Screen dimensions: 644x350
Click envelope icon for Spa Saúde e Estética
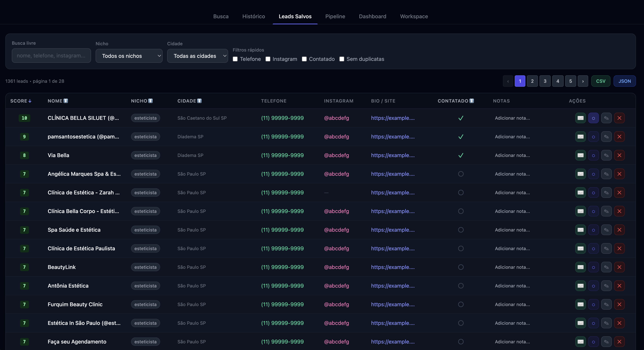pos(580,230)
